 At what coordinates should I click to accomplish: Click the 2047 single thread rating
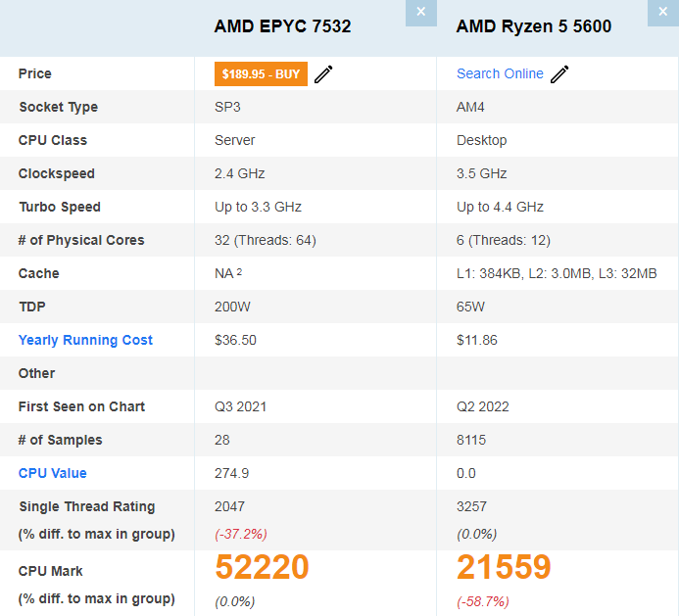tap(229, 506)
